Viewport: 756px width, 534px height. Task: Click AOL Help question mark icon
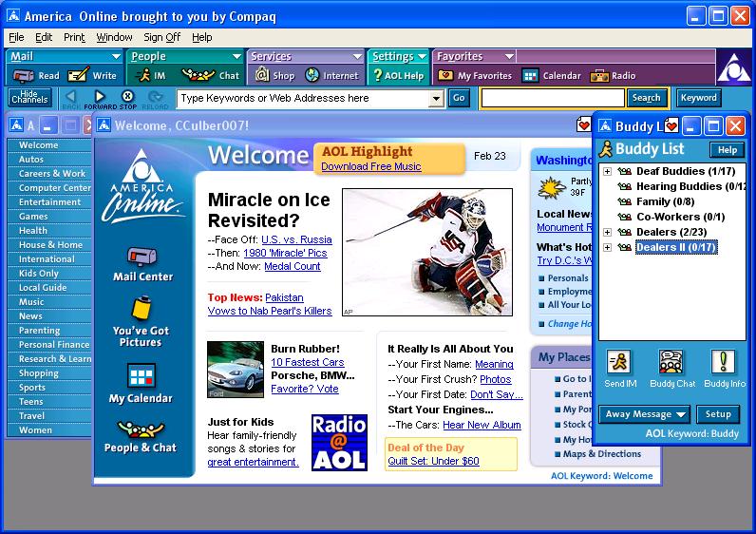377,75
